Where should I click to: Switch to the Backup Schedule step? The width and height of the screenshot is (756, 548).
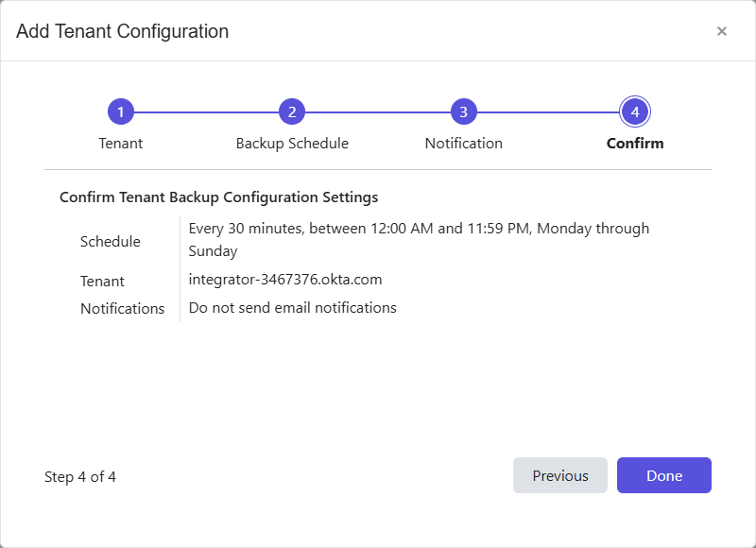[292, 143]
